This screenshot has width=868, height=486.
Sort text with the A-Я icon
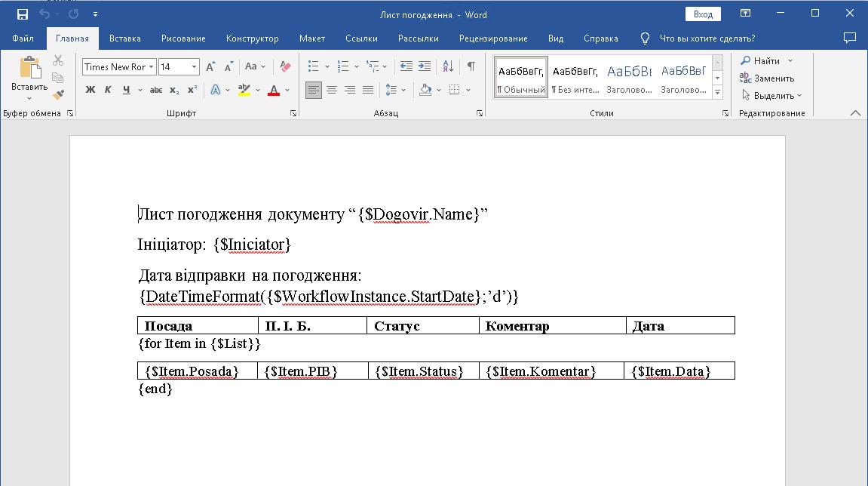447,66
